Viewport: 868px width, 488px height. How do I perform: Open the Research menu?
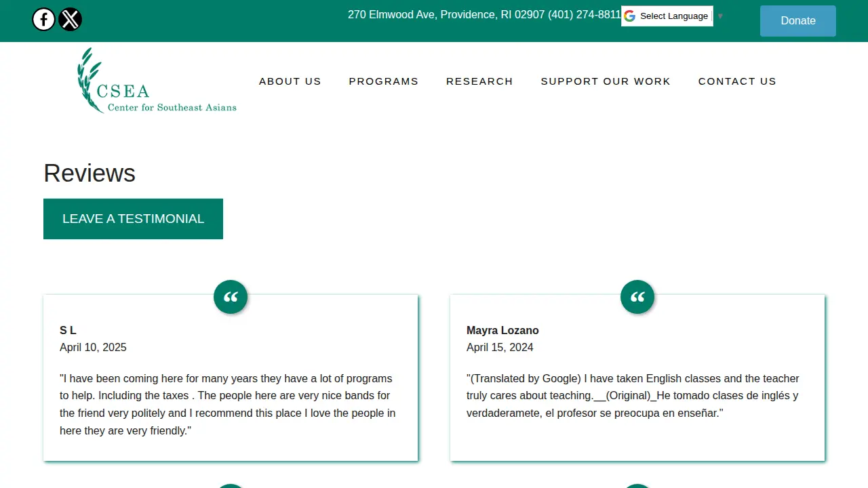[479, 81]
